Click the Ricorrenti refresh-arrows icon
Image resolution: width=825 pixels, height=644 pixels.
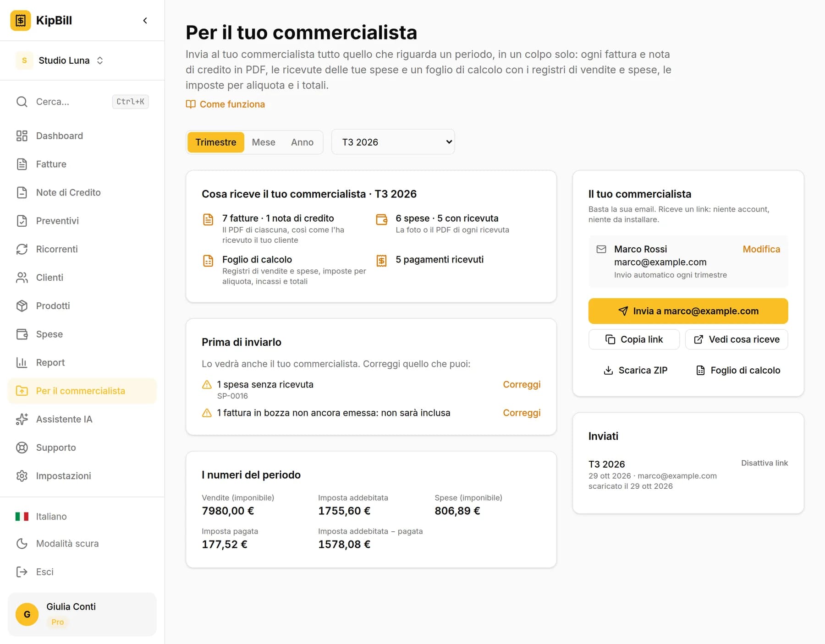(22, 249)
